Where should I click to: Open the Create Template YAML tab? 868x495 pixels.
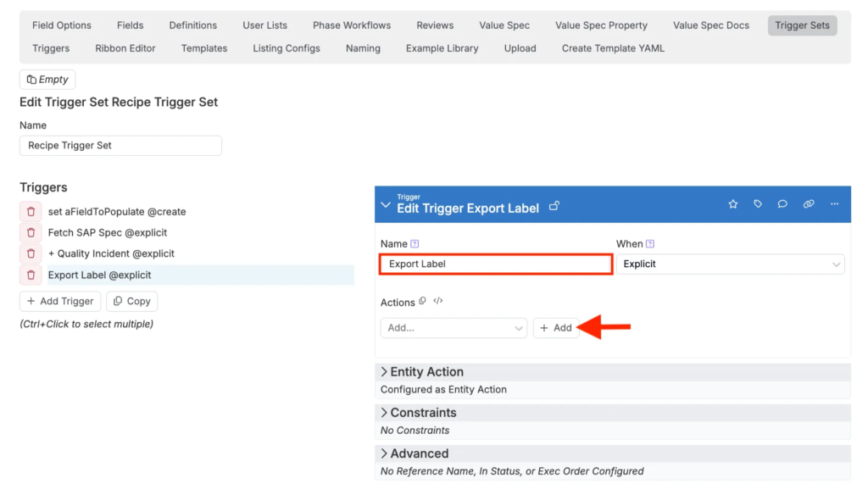coord(613,48)
